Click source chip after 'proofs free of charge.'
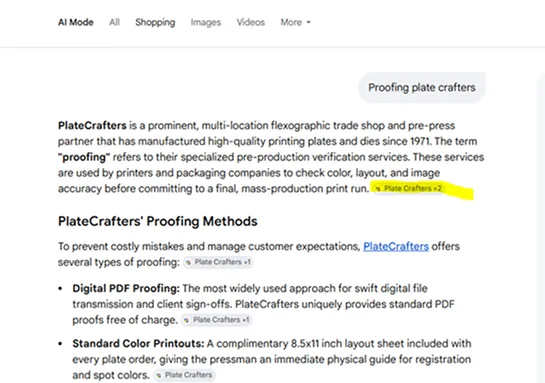545x383 pixels. click(217, 320)
